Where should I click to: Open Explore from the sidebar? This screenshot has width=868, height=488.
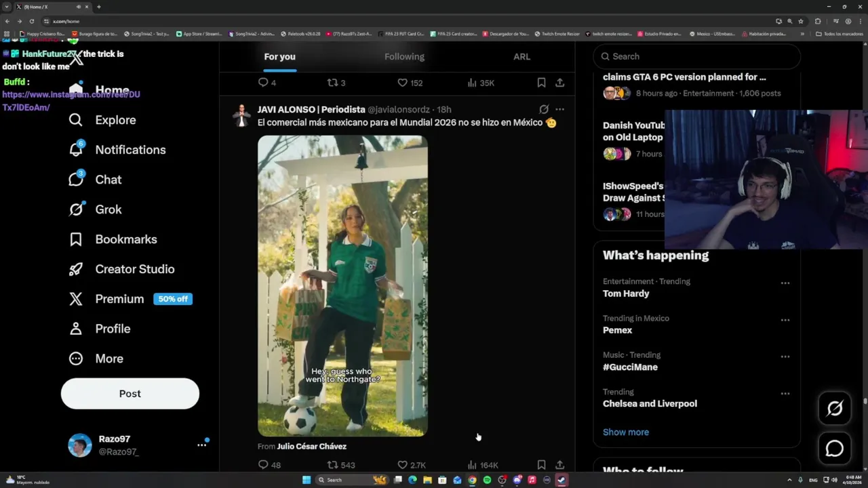102,120
